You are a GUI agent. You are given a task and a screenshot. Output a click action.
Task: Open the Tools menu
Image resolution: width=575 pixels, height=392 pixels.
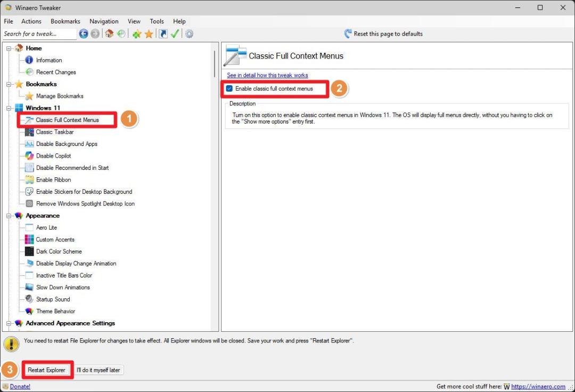coord(157,21)
